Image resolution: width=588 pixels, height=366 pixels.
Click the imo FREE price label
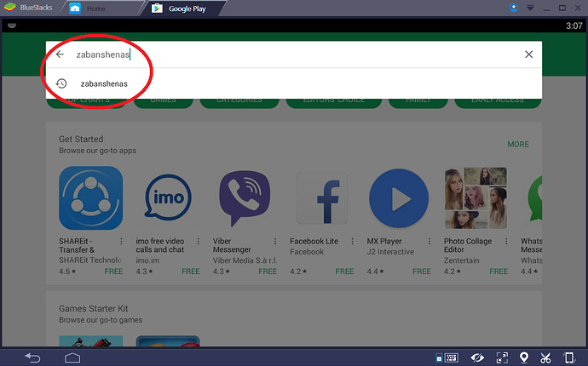click(x=191, y=272)
